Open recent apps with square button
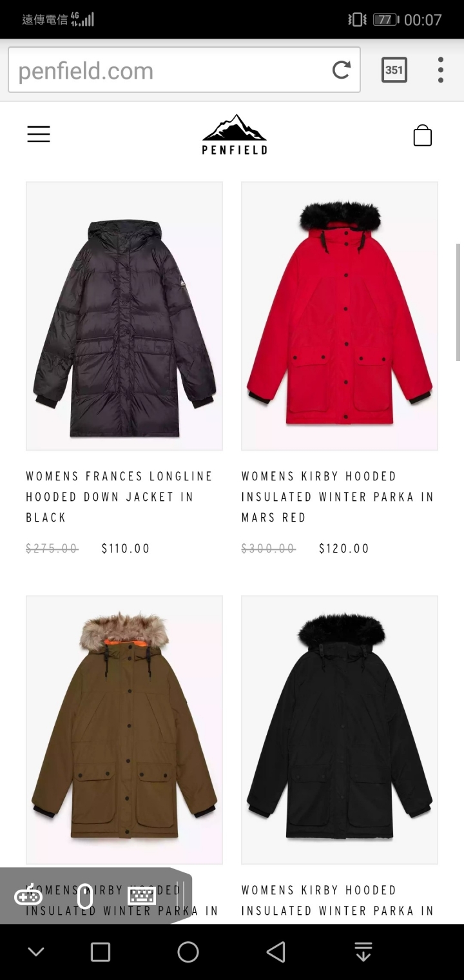 [101, 952]
